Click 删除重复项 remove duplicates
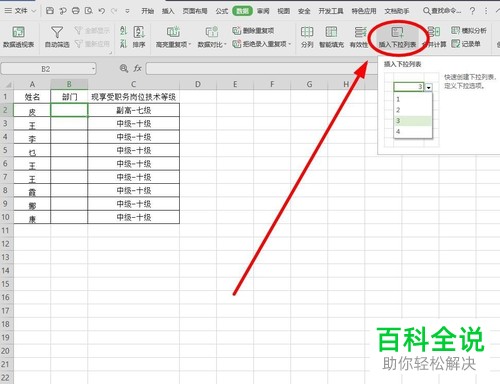Viewport: 500px width, 384px height. (x=253, y=31)
